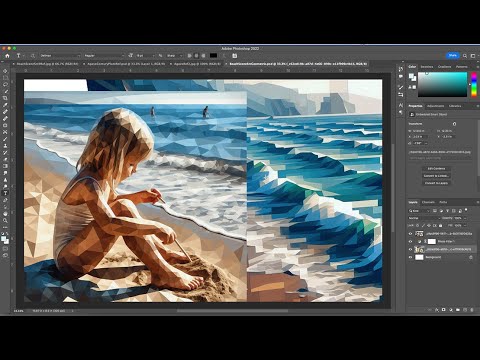Switch to the Adjustments tab

[x=435, y=106]
